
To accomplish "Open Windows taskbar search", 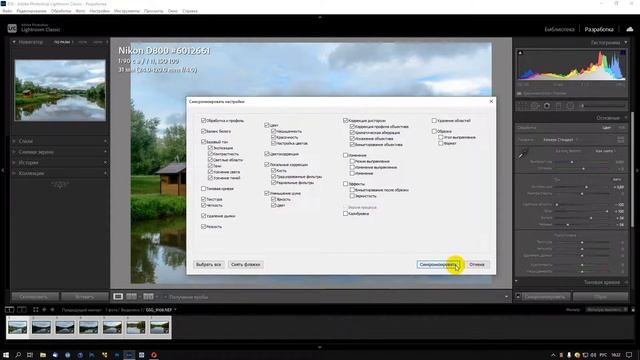I will (x=18, y=355).
